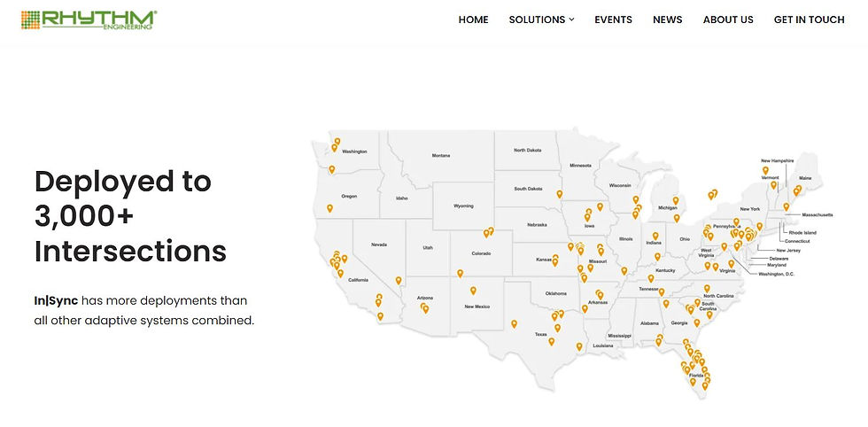Click the lone southern Illinois pin
Image resolution: width=868 pixels, height=427 pixels.
[624, 271]
